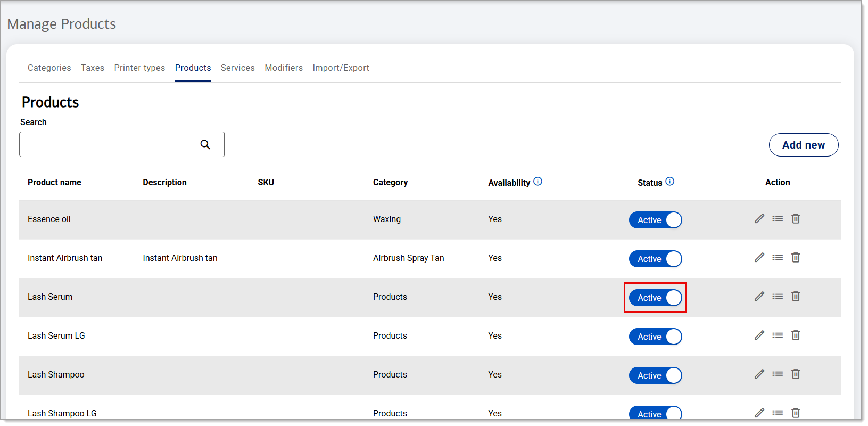Click the Description column header
Image resolution: width=868 pixels, height=426 pixels.
164,182
